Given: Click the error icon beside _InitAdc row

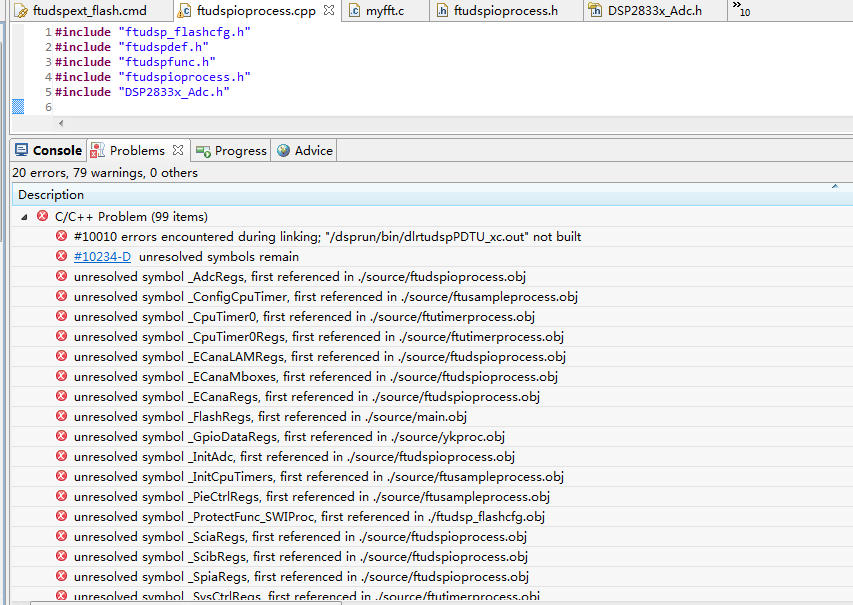Looking at the screenshot, I should 61,456.
